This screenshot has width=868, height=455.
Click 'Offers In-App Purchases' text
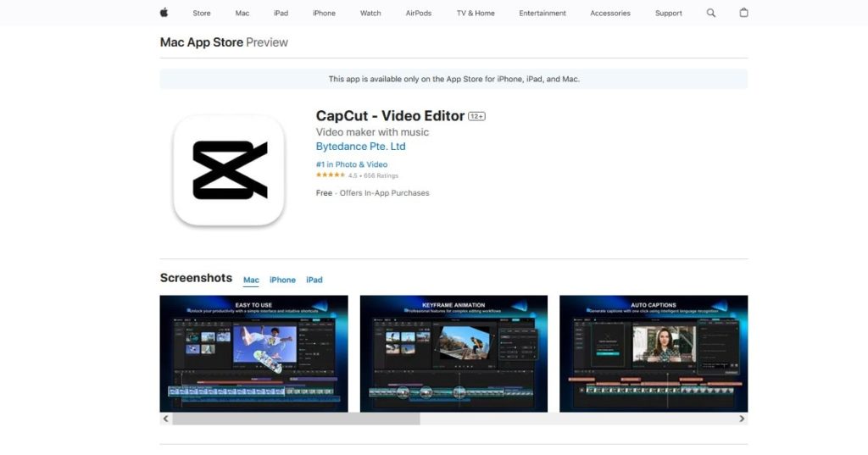point(384,193)
